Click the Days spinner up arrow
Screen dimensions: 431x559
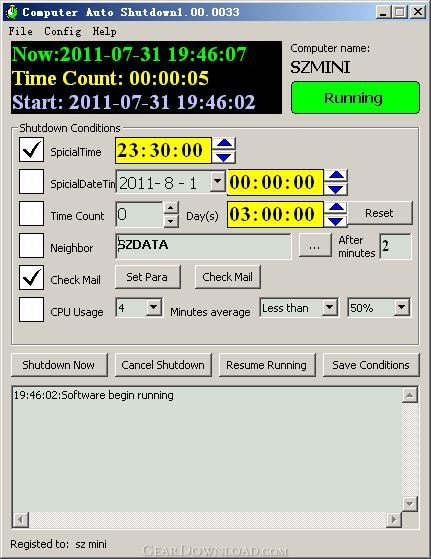(x=171, y=207)
